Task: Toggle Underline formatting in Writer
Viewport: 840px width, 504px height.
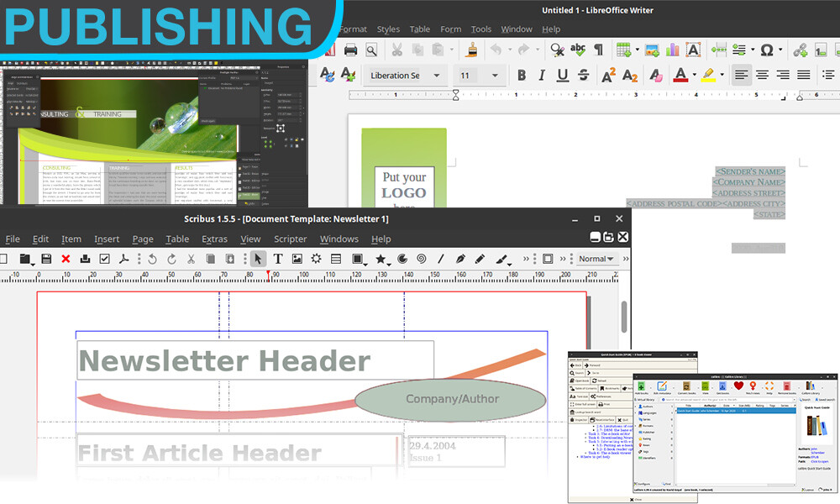Action: pos(561,76)
